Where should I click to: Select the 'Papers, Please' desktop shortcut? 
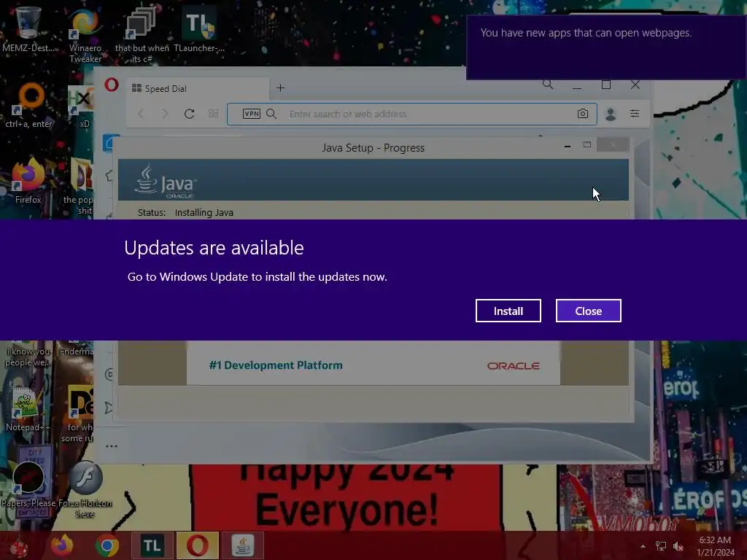pyautogui.click(x=28, y=483)
